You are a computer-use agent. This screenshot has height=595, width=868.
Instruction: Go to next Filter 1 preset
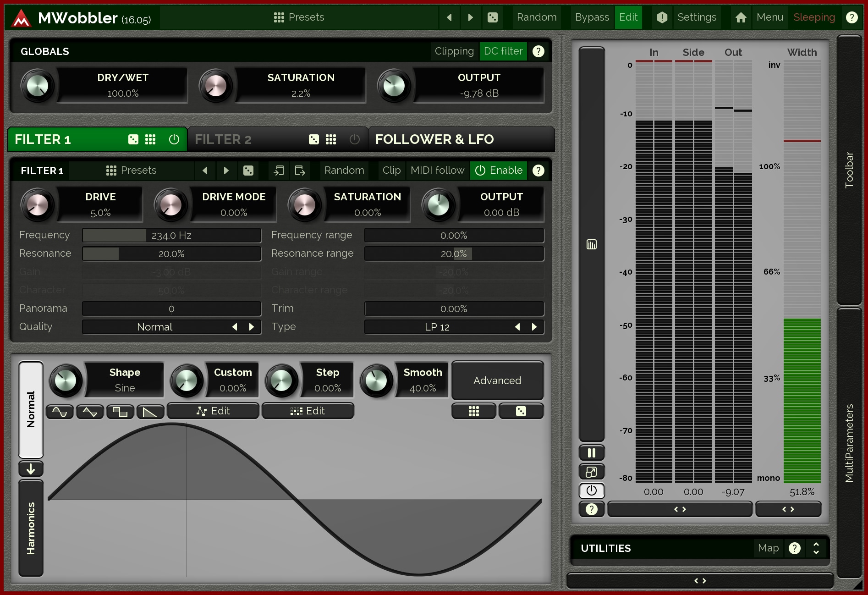226,171
